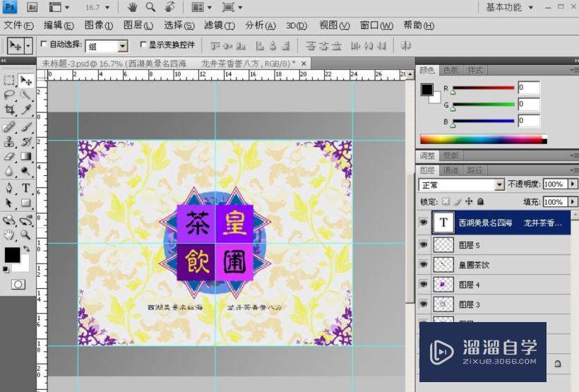Select the Eraser tool

point(9,156)
